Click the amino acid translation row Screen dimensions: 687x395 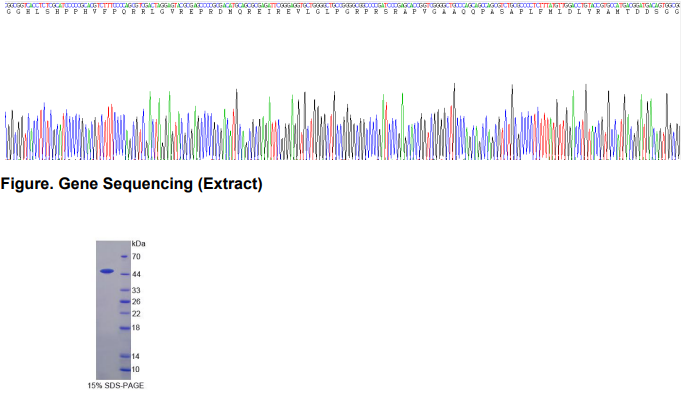pyautogui.click(x=343, y=12)
